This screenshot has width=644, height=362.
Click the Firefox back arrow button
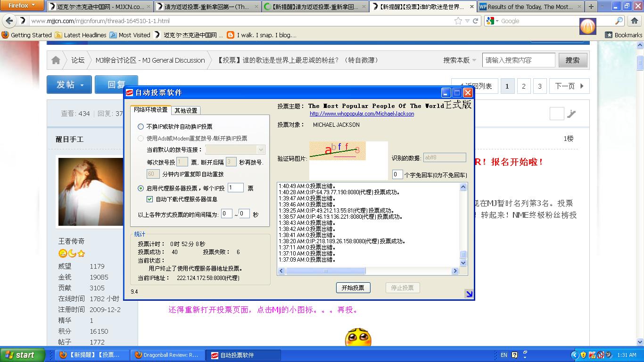point(9,21)
